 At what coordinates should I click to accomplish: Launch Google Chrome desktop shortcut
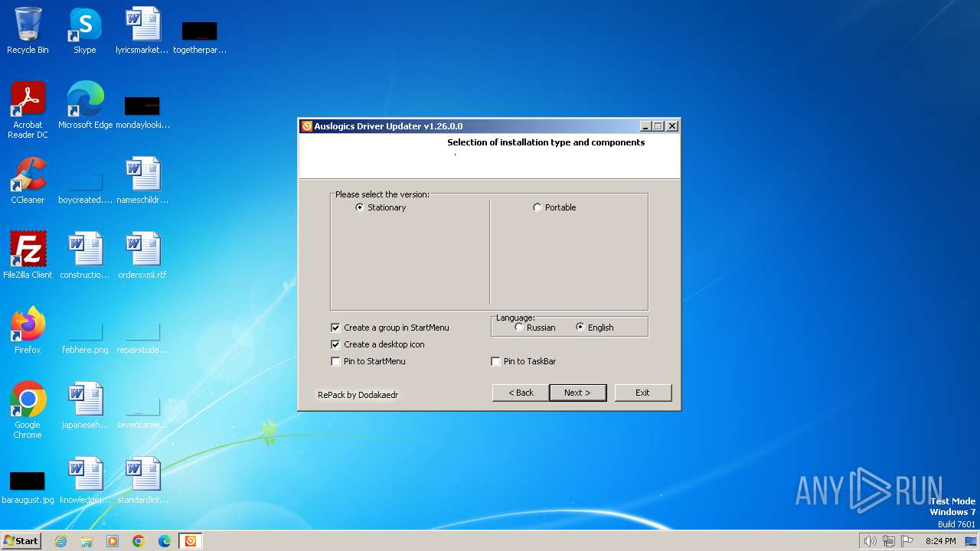click(x=28, y=410)
